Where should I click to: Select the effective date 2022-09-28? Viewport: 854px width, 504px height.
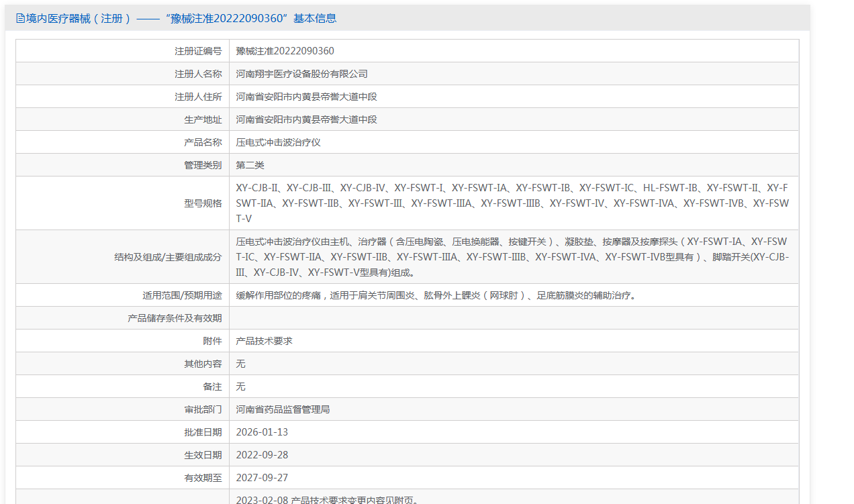(262, 455)
